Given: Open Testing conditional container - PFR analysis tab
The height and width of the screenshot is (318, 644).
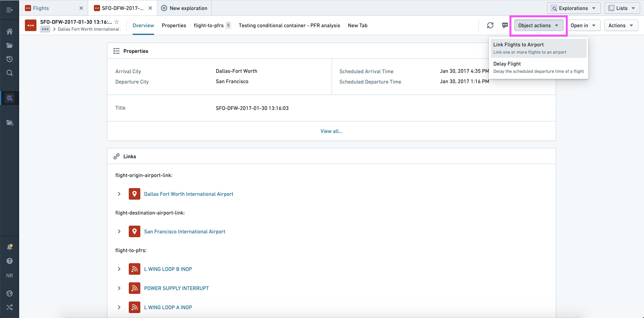Looking at the screenshot, I should click(x=289, y=25).
